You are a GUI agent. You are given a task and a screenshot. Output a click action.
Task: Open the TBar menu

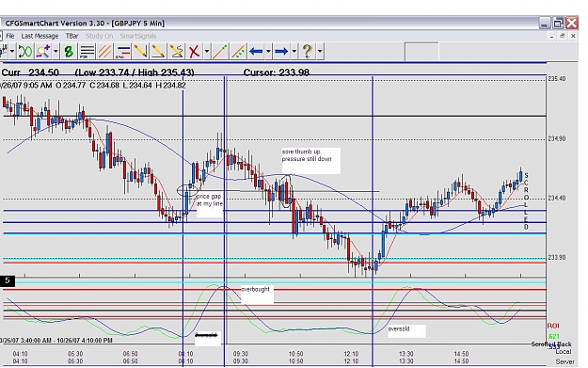tap(72, 36)
